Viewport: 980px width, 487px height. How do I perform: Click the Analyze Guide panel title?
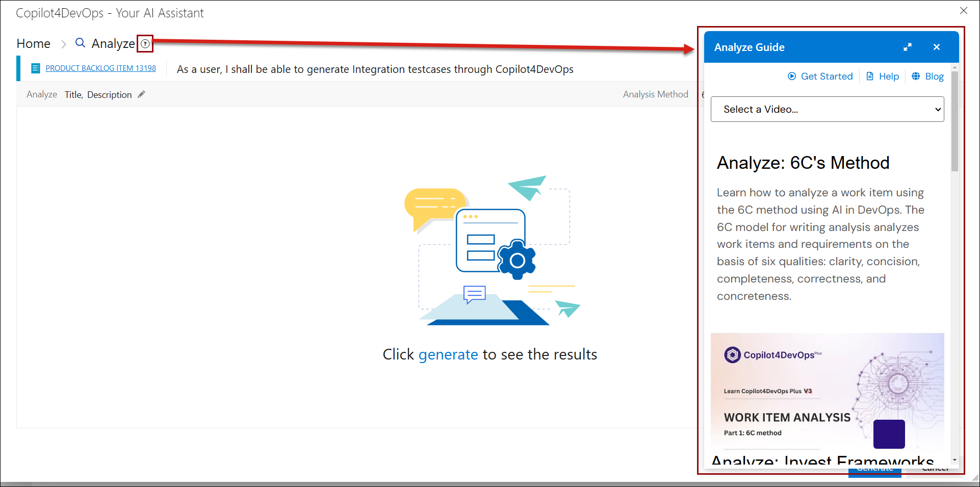pyautogui.click(x=749, y=47)
